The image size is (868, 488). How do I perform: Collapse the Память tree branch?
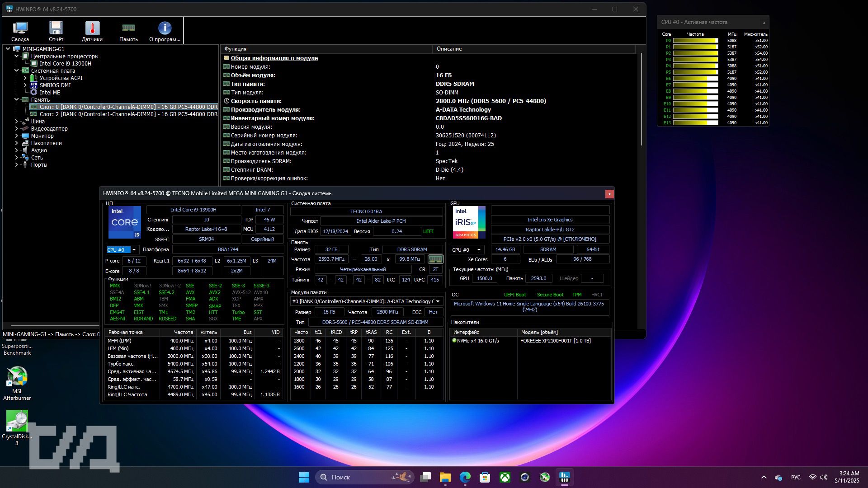click(x=17, y=99)
